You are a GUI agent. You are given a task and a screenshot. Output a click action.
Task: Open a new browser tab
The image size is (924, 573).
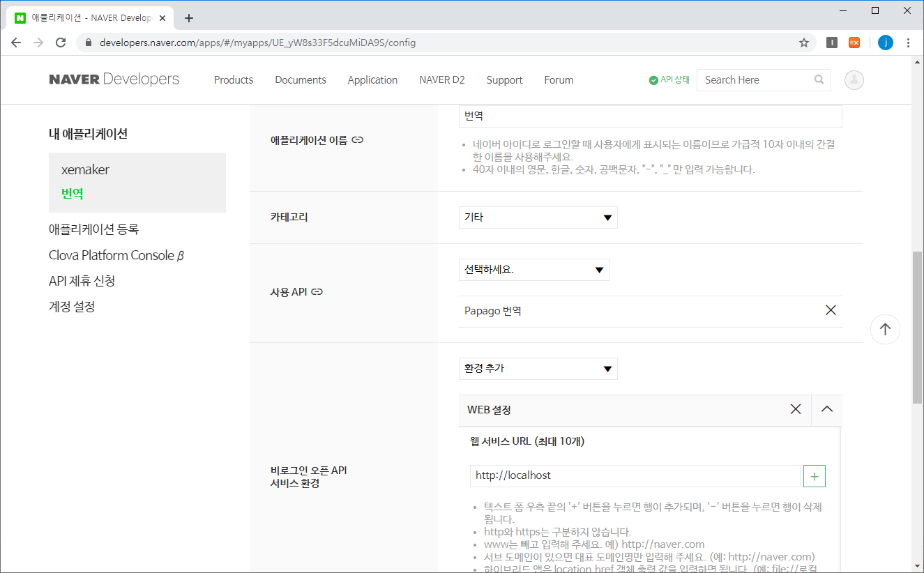[189, 18]
